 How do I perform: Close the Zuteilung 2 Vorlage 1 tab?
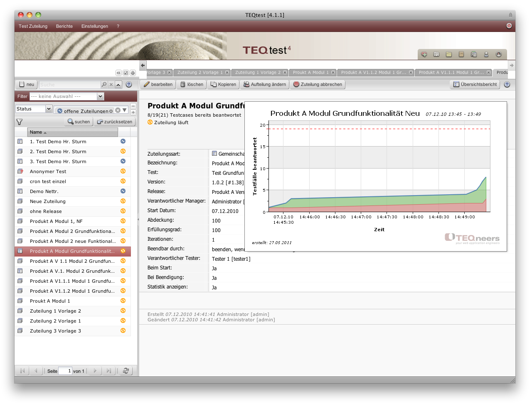(x=227, y=72)
